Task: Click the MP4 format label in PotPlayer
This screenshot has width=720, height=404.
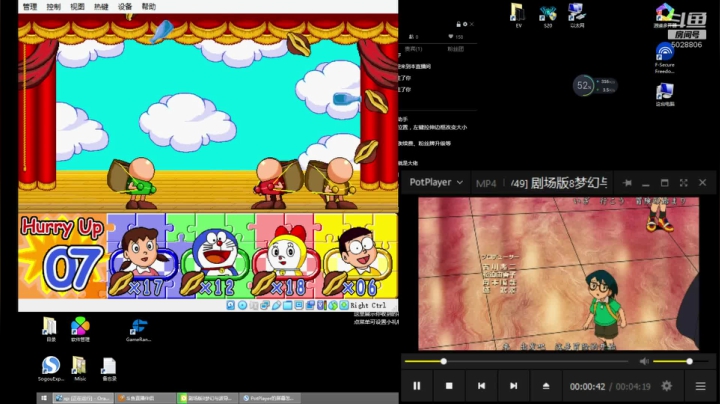Action: 486,184
